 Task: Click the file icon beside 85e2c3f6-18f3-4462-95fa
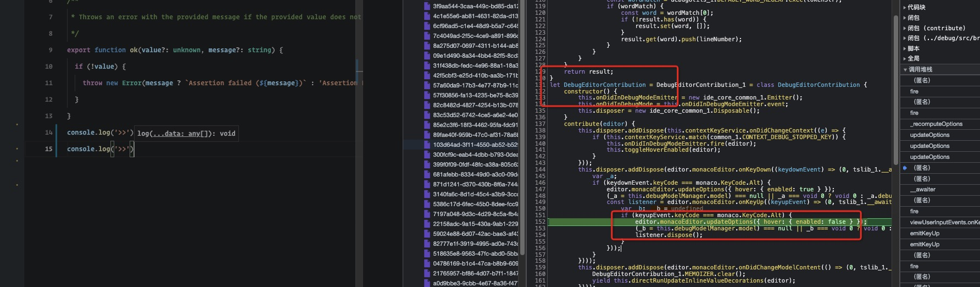427,125
